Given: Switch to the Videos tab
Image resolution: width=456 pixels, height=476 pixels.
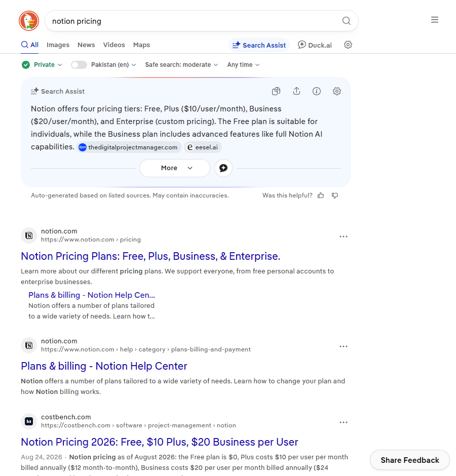Looking at the screenshot, I should point(114,45).
